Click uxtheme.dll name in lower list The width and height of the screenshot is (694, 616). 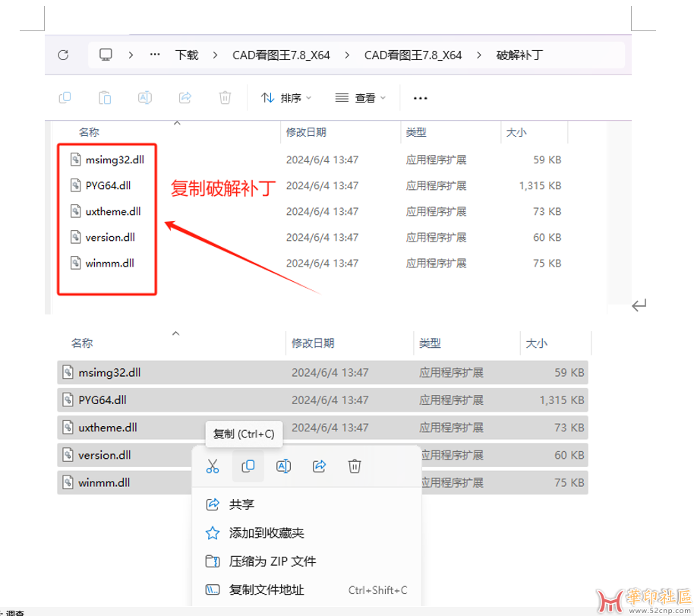tap(108, 428)
